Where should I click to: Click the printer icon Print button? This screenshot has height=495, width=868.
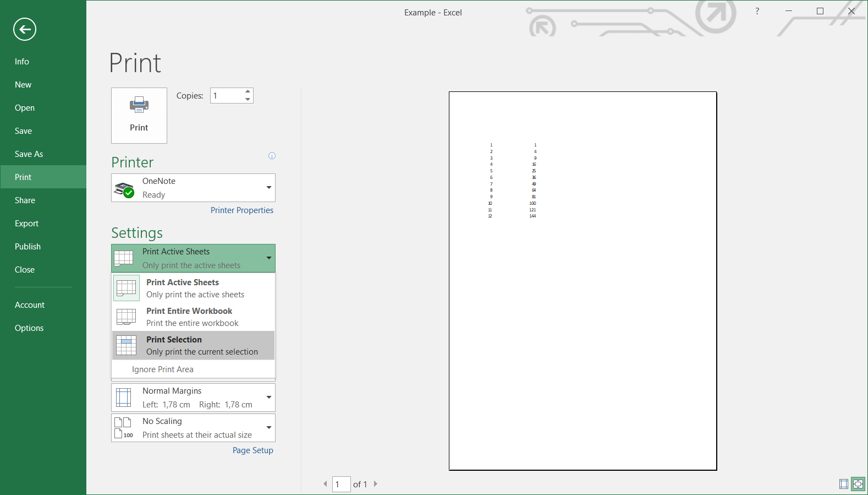click(139, 115)
